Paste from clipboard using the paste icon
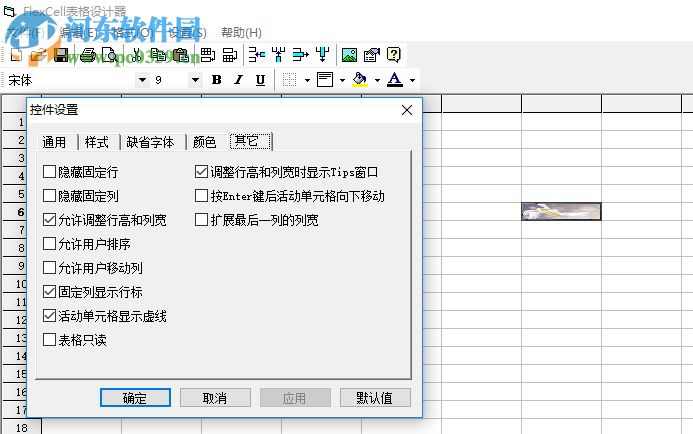The height and width of the screenshot is (434, 693). click(x=180, y=55)
